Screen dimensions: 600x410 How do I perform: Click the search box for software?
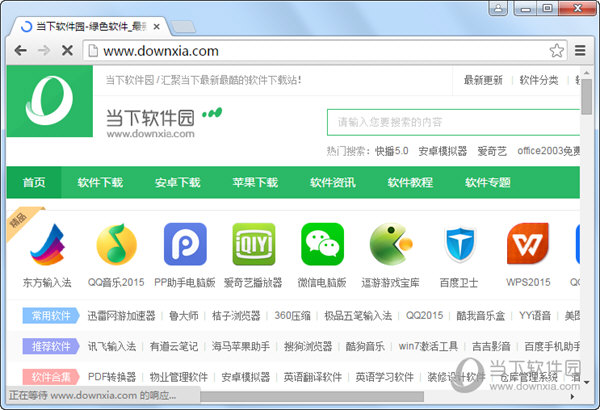[450, 122]
